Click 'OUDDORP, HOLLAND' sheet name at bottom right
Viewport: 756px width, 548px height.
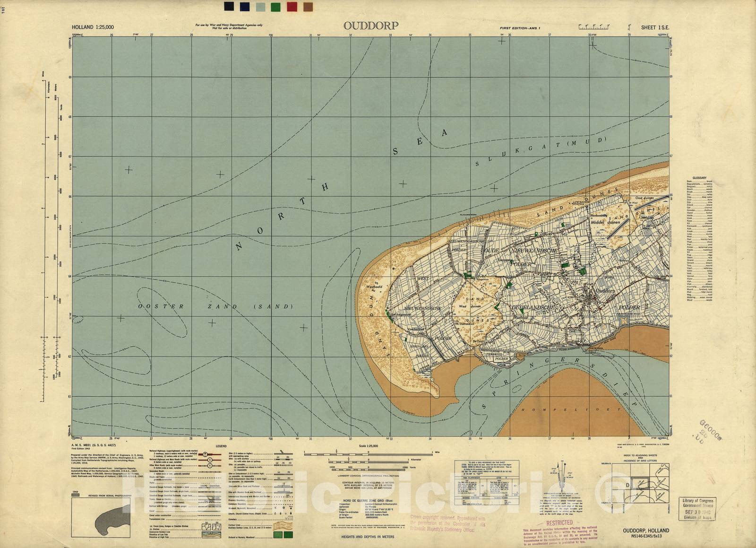pyautogui.click(x=646, y=531)
